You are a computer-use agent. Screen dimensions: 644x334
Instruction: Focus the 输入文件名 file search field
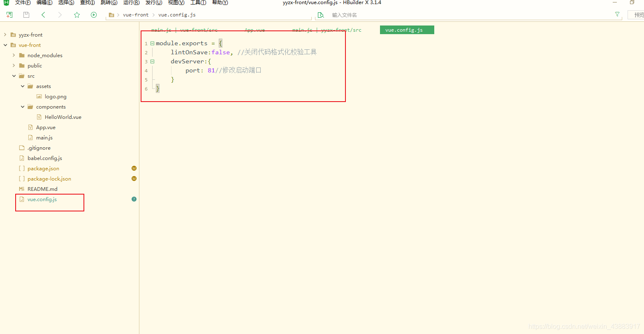pyautogui.click(x=469, y=15)
